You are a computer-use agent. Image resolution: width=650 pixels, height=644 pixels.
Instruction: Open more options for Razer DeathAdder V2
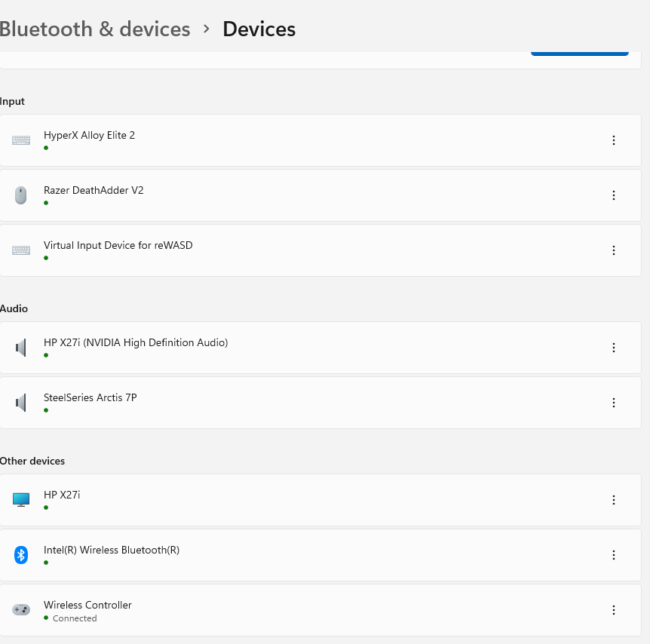coord(613,195)
